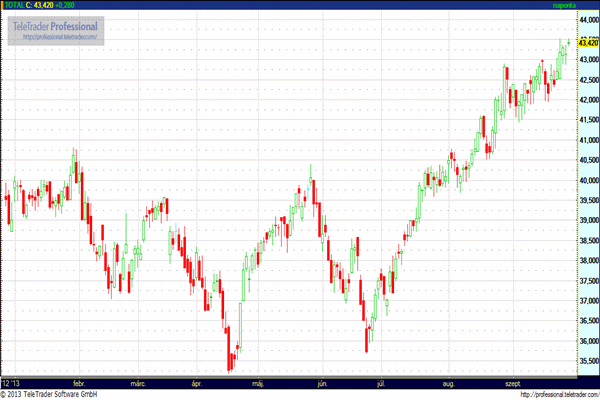Click the highlighted 43,420 current price tag
The image size is (600, 400).
[588, 42]
